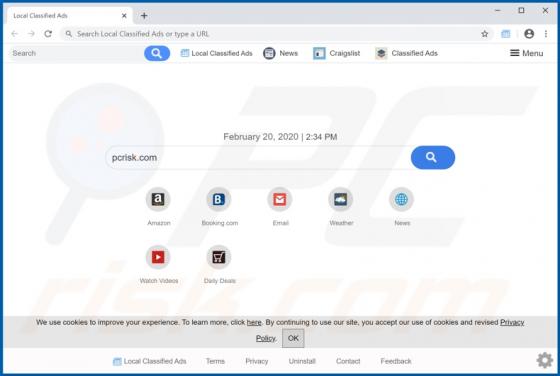This screenshot has width=560, height=376.
Task: Open the page settings gear icon
Action: (545, 360)
